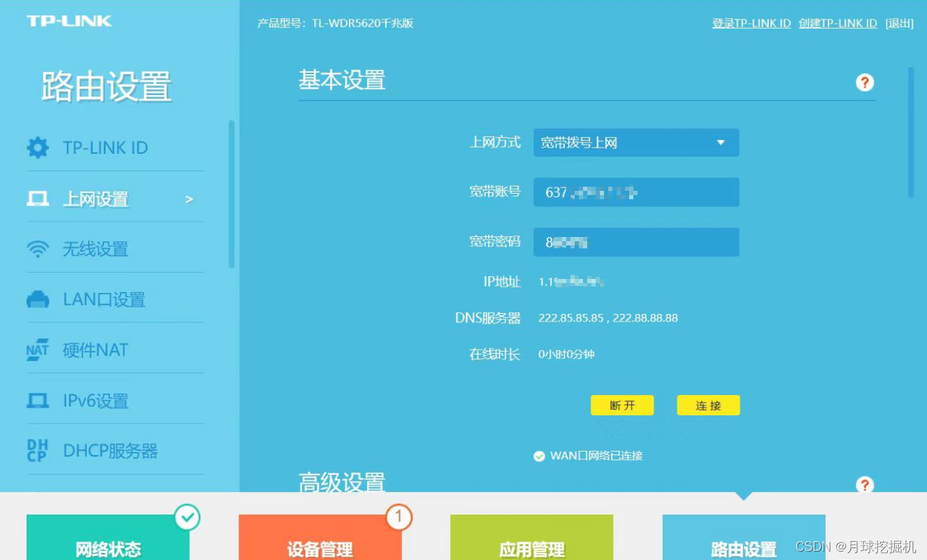Screen dimensions: 927x560
Task: Open the 上网方式 dropdown
Action: click(636, 143)
